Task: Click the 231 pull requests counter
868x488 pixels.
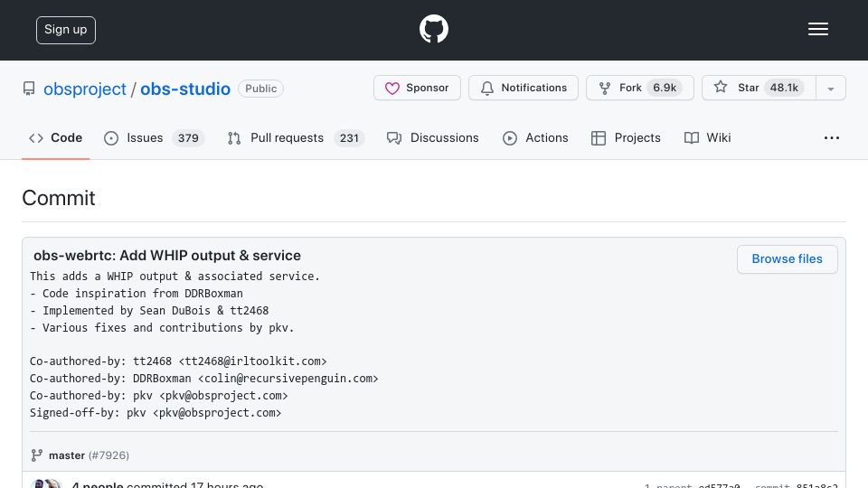Action: [349, 137]
